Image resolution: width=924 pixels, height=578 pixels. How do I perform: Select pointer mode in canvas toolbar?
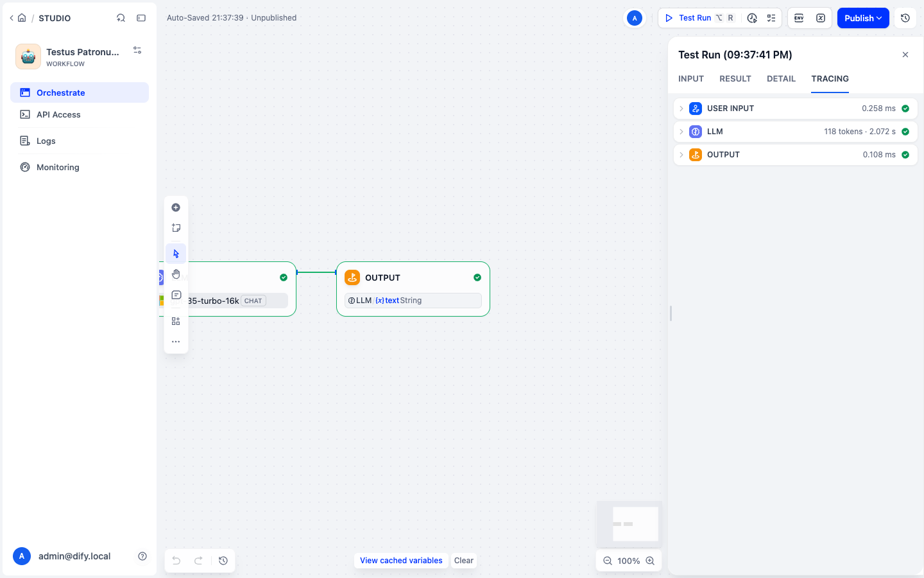click(176, 254)
